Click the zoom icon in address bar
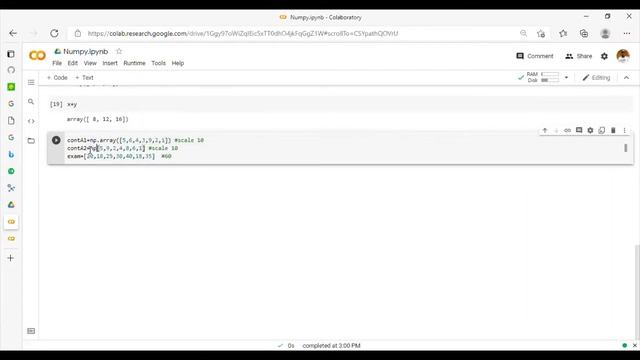The height and width of the screenshot is (360, 640). pos(523,33)
